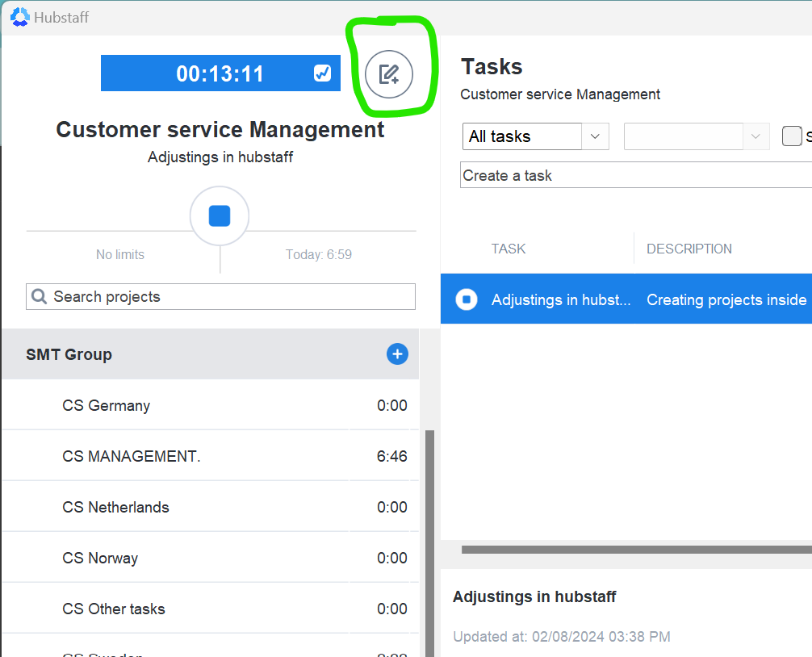The height and width of the screenshot is (657, 812).
Task: Click the Hubstaff logo in title bar
Action: click(19, 17)
